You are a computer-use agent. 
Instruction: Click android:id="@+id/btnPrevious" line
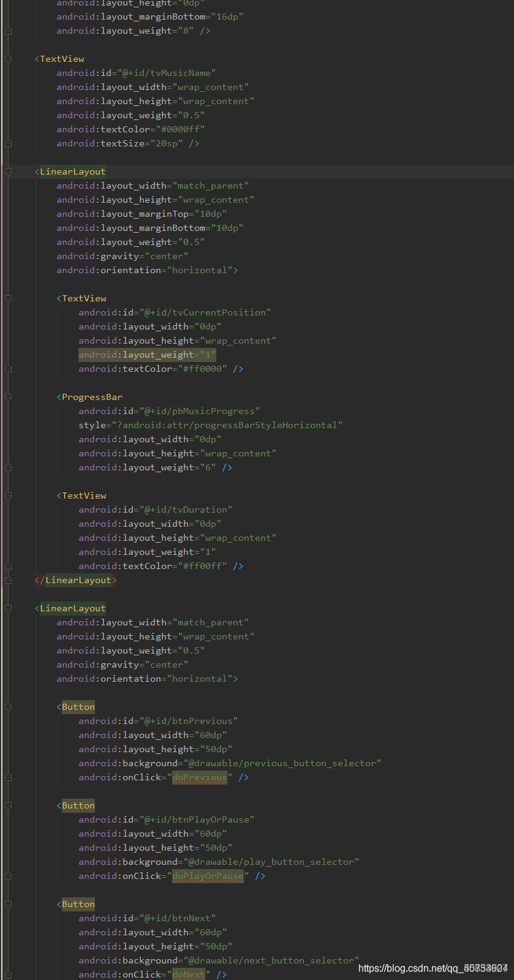point(158,721)
